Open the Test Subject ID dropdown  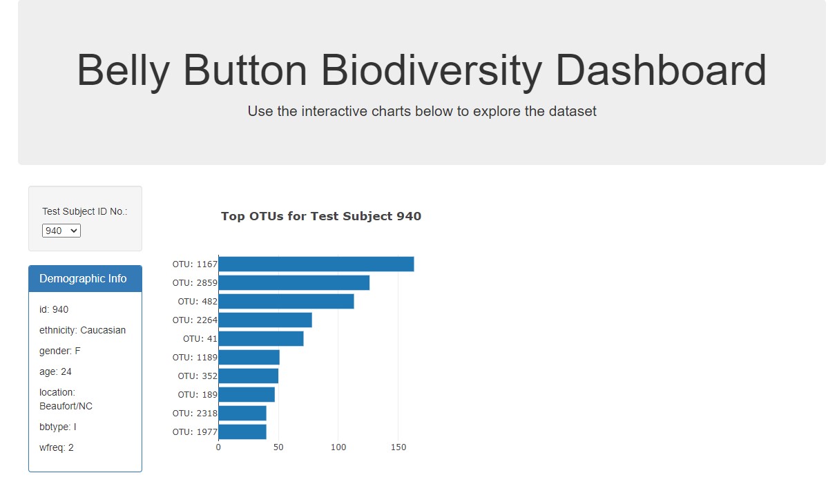61,231
